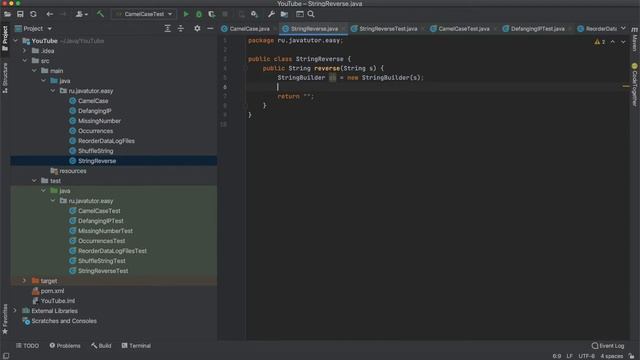
Task: Open settings via the wrench icon
Action: [271, 14]
